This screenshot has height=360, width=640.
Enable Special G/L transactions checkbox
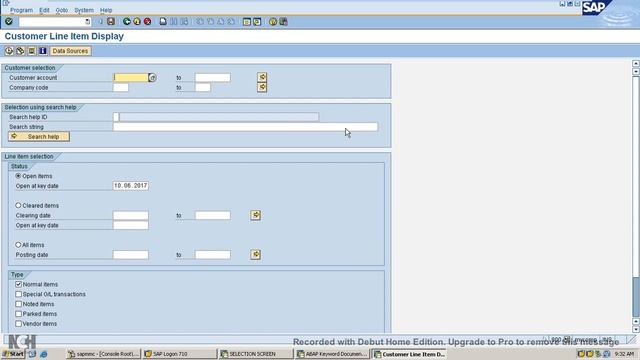tap(18, 294)
